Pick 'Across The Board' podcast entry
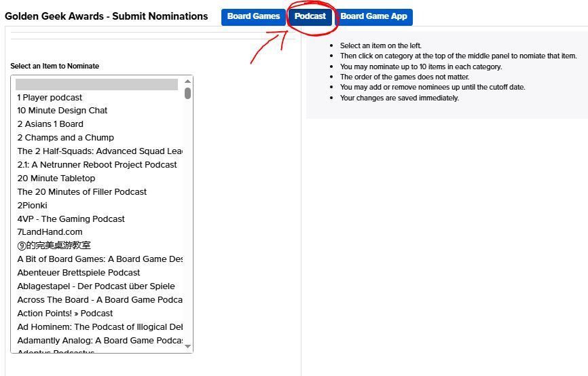 click(x=99, y=299)
